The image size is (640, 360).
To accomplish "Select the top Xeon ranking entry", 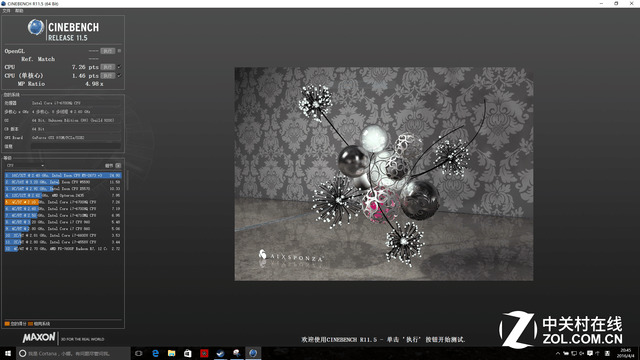I will click(x=63, y=176).
